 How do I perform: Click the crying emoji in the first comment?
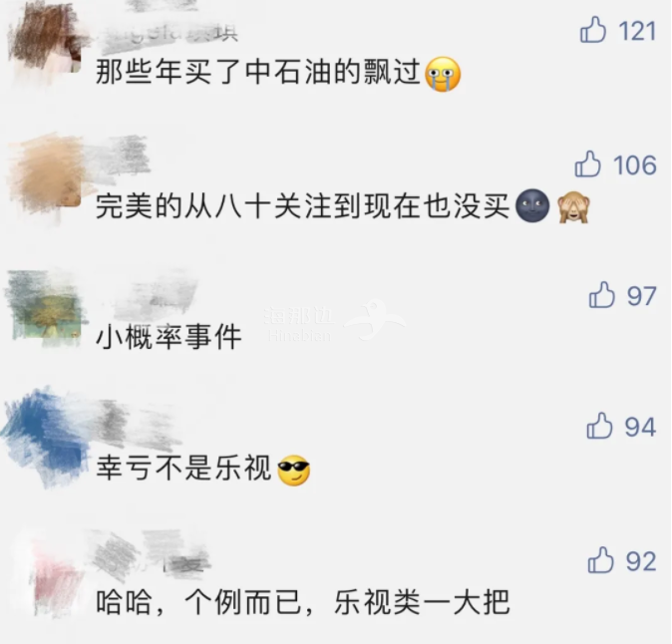(443, 74)
